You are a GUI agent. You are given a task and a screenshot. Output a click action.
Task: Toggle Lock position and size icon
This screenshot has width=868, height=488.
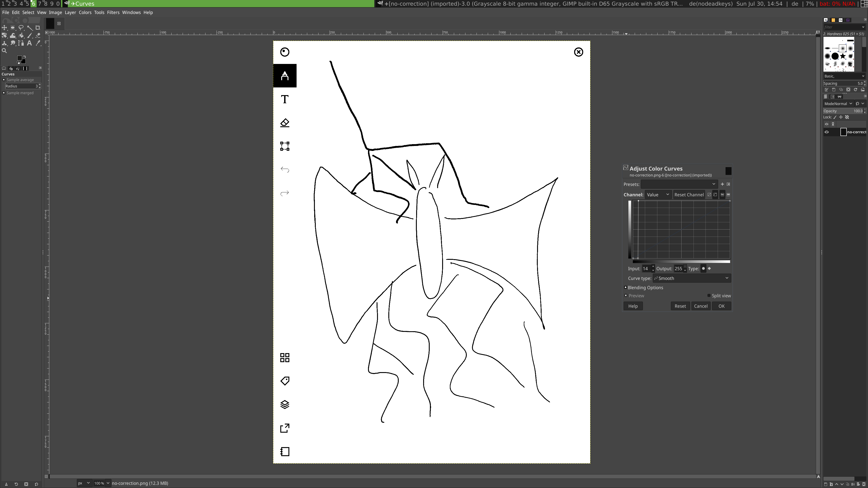point(841,117)
